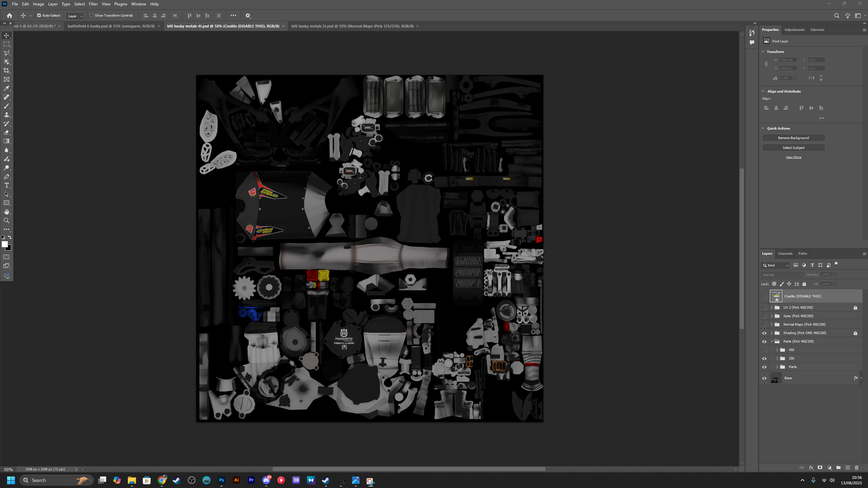Click the add layer mask icon
The height and width of the screenshot is (488, 868).
(820, 468)
